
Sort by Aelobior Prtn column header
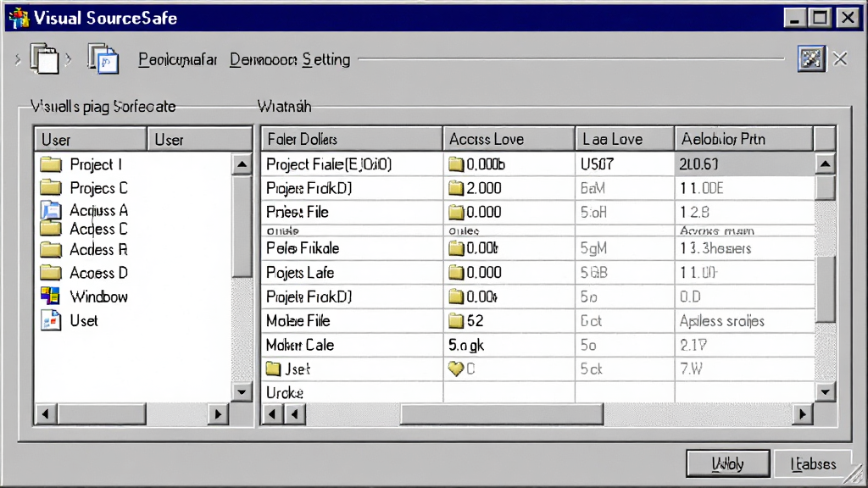click(x=744, y=139)
